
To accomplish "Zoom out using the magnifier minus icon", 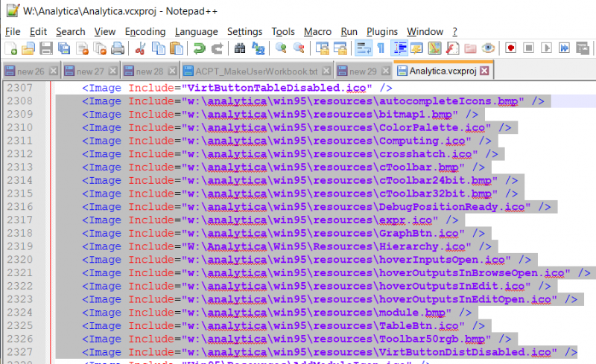I will click(299, 48).
